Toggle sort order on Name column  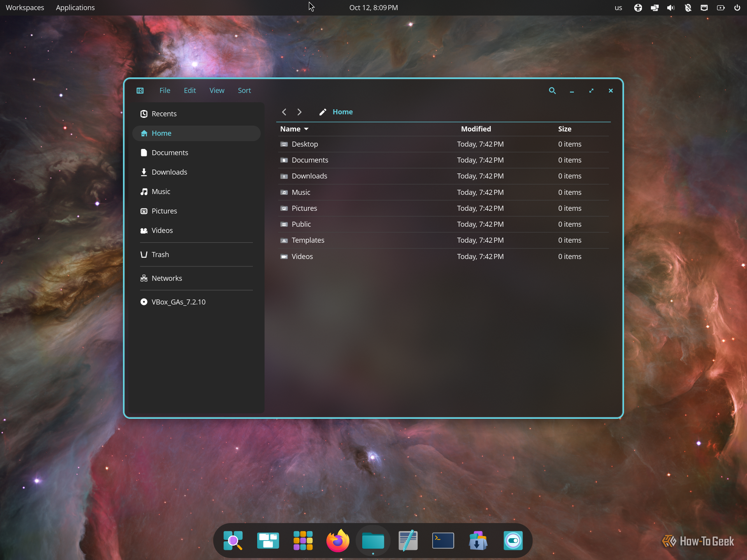tap(294, 129)
